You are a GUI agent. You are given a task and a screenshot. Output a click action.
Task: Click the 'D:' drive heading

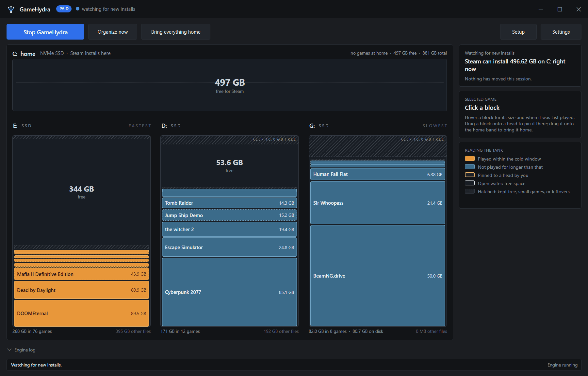(x=164, y=126)
